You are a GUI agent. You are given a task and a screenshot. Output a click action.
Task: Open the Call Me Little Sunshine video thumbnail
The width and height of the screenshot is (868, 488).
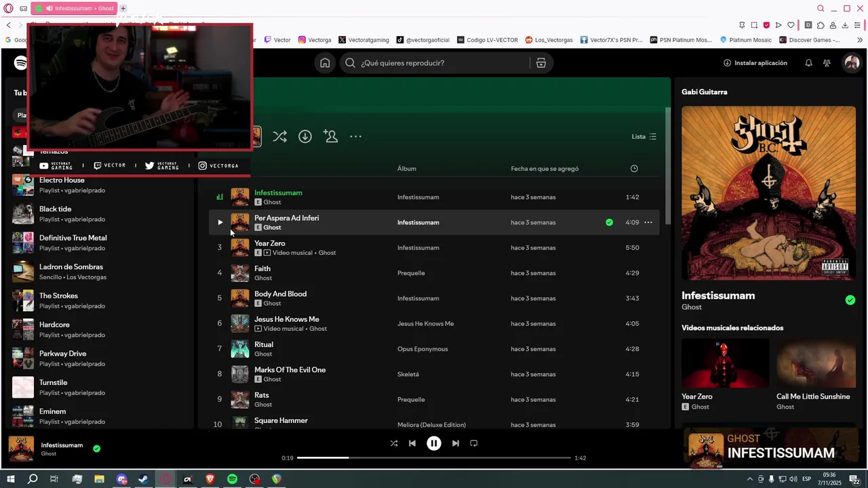click(x=816, y=363)
